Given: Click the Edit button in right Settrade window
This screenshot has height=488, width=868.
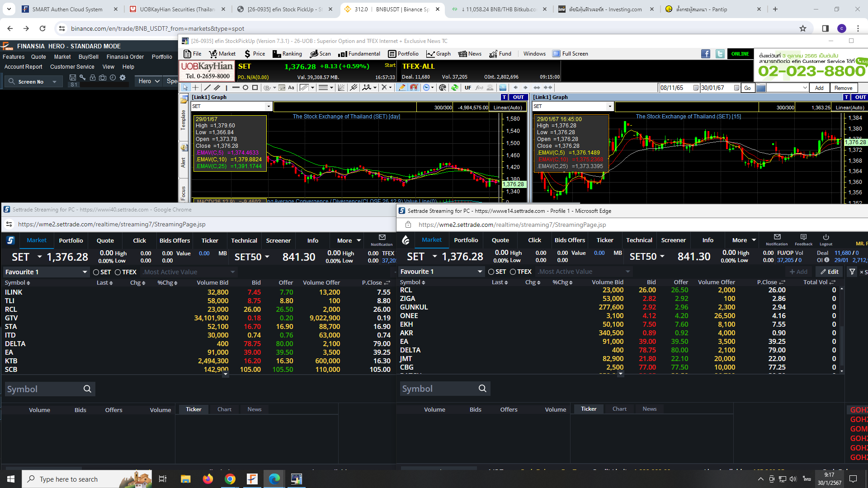Looking at the screenshot, I should (830, 272).
